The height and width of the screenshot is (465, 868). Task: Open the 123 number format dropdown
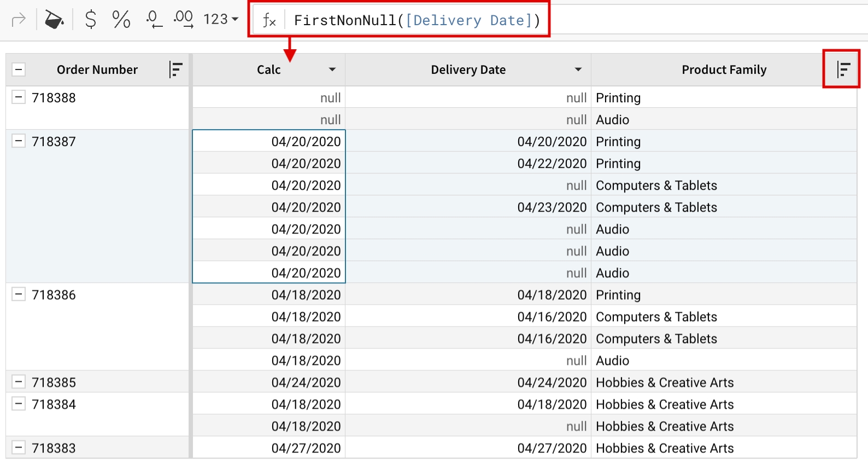[221, 20]
